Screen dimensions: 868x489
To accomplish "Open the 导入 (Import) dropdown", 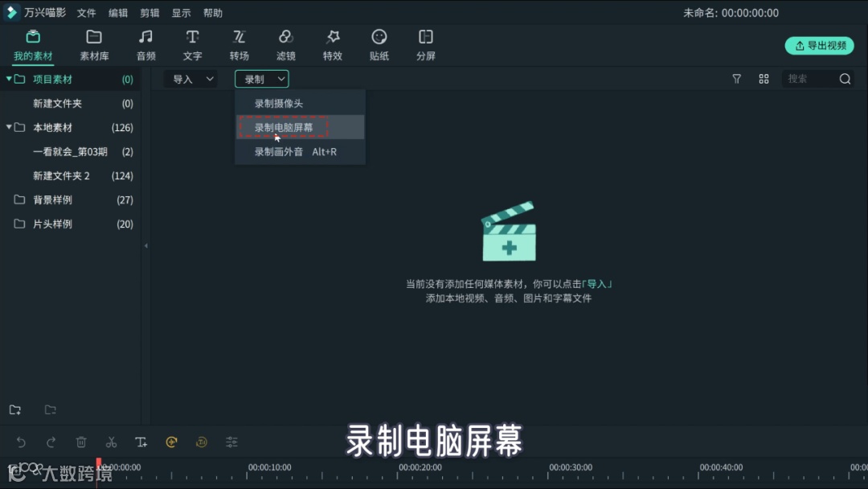I will click(190, 79).
